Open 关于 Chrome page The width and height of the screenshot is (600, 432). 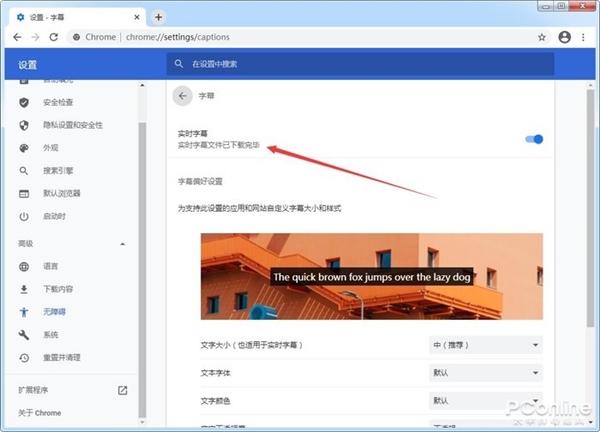(x=39, y=413)
